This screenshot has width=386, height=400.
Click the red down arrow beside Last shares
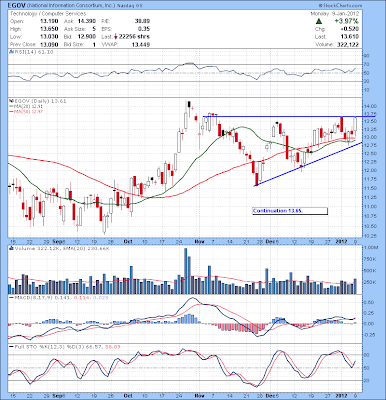[116, 37]
